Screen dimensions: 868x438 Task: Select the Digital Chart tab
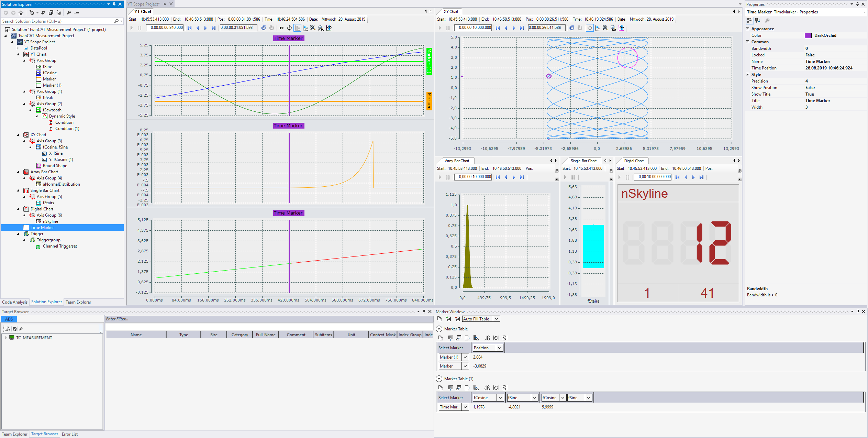tap(634, 161)
